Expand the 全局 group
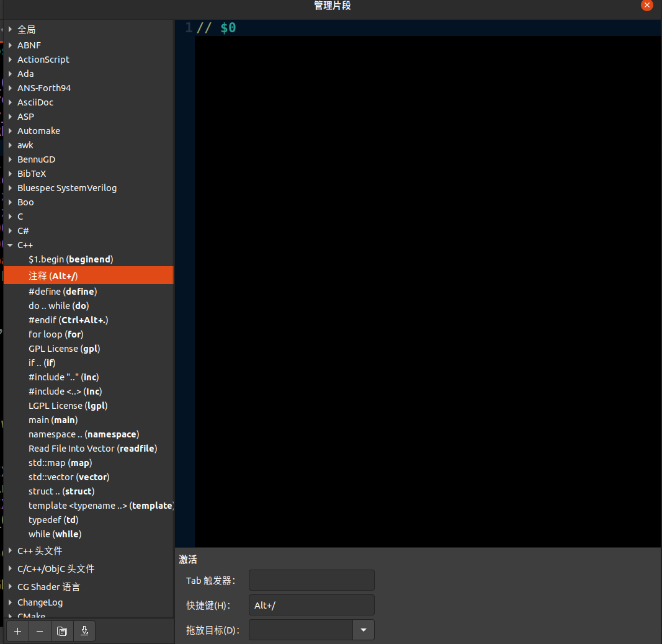This screenshot has width=662, height=644. (10, 30)
